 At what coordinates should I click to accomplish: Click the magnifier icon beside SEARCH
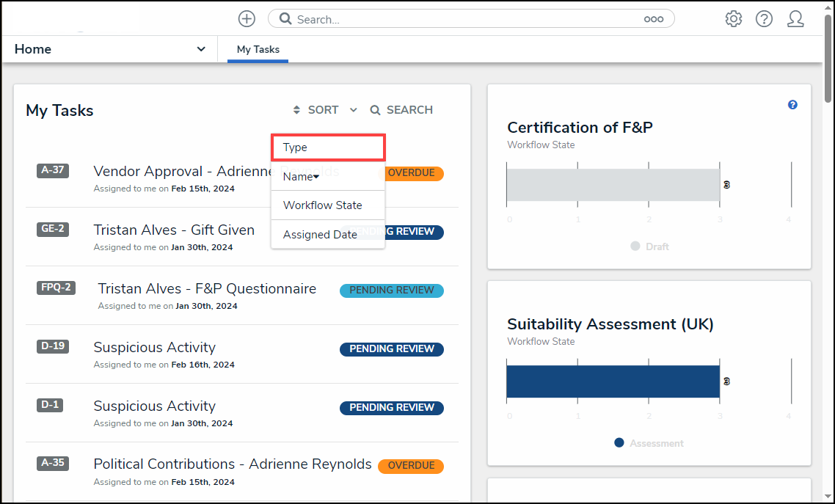point(375,110)
